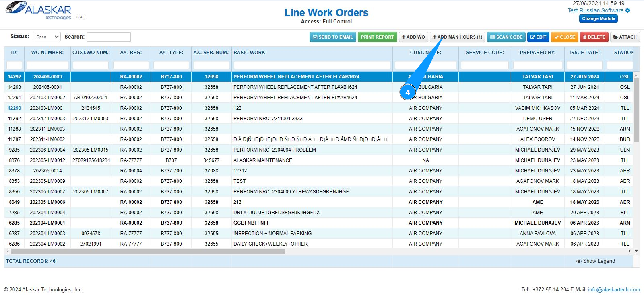Select work order 202304-LM0004

[x=318, y=213]
